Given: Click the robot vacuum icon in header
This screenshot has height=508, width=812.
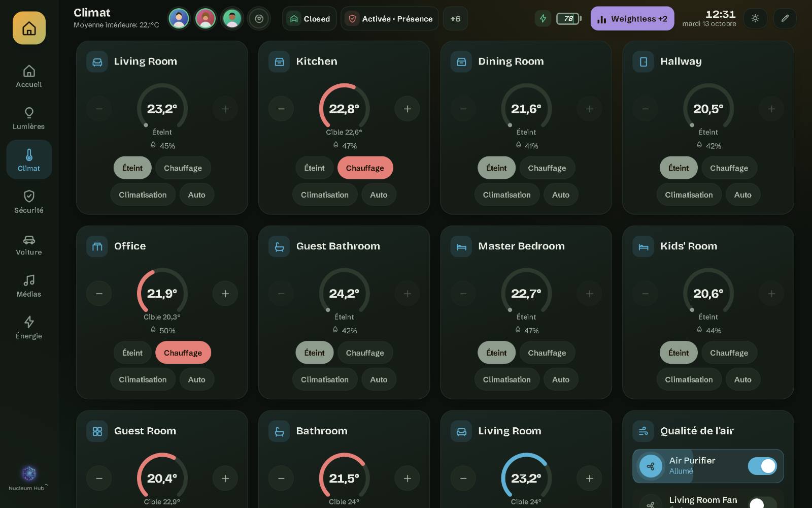Looking at the screenshot, I should coord(259,19).
